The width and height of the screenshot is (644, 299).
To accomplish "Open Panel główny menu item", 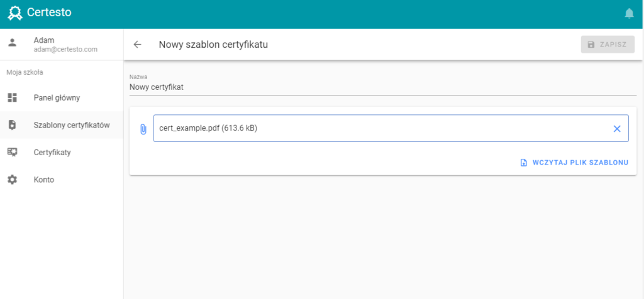I will (62, 97).
